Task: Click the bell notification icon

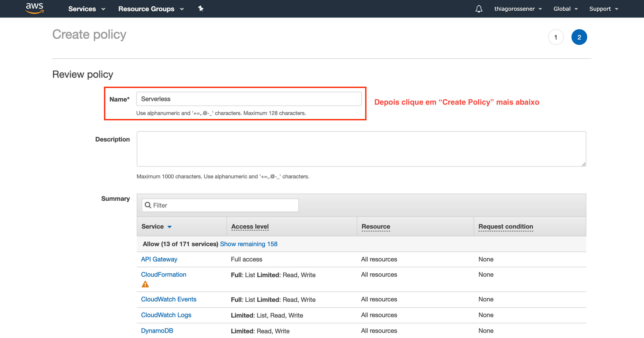Action: 477,9
